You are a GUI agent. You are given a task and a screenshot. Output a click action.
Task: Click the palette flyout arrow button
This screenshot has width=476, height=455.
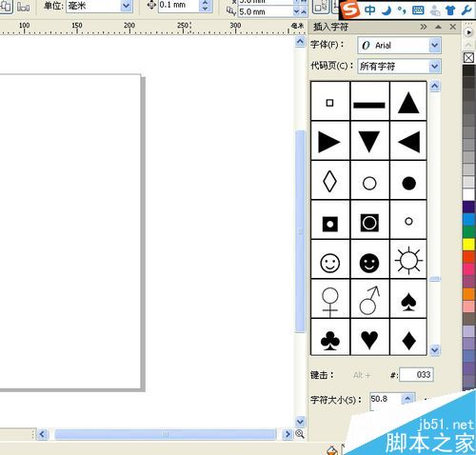point(468,32)
